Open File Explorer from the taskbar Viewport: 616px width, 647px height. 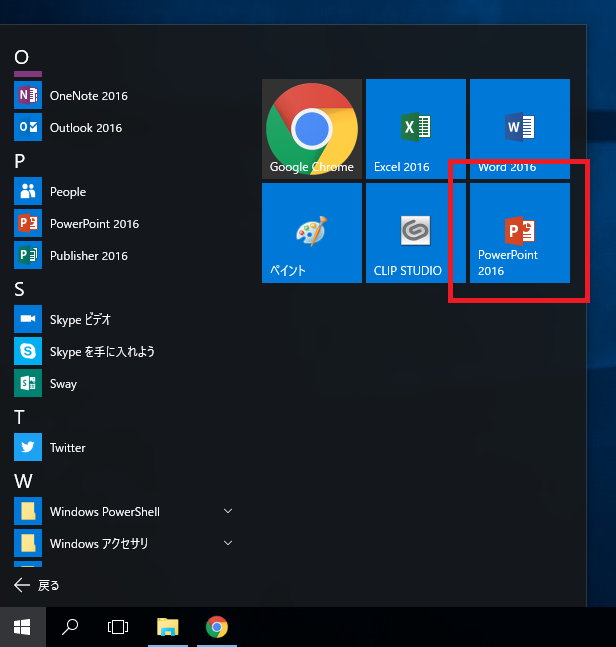(x=168, y=627)
